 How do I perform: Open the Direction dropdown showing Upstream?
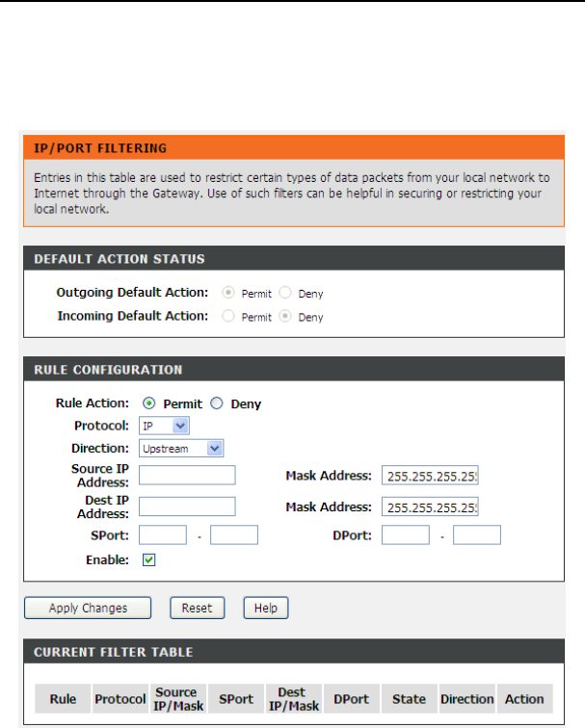point(181,449)
